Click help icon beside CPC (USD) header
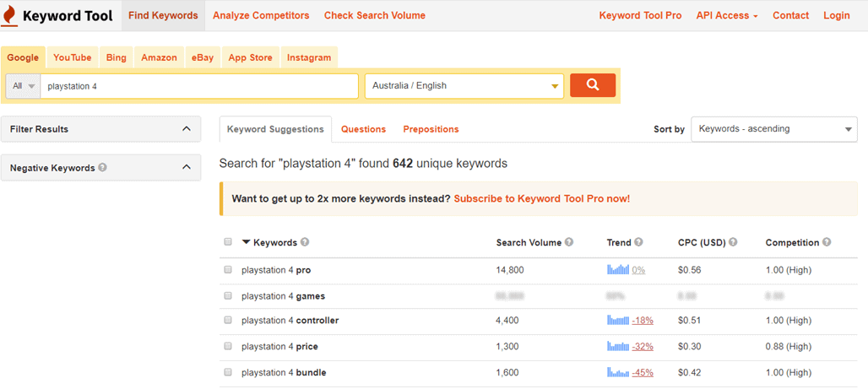 pos(733,242)
